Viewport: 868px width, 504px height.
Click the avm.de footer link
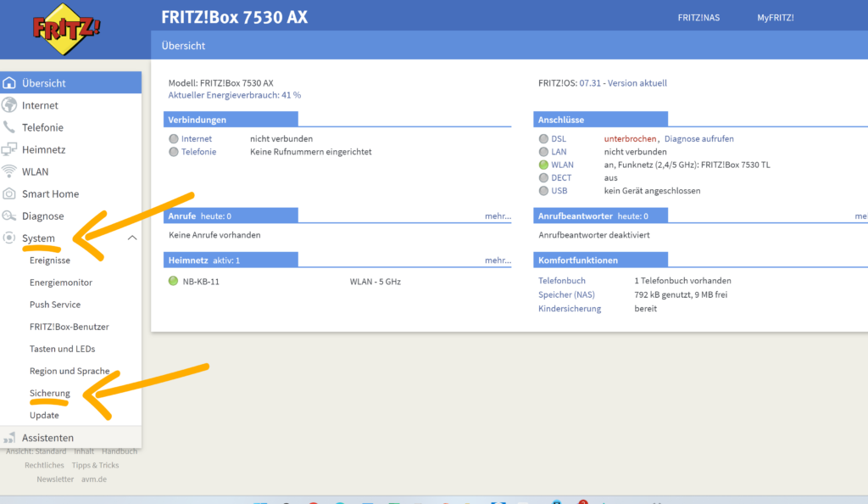click(x=94, y=479)
